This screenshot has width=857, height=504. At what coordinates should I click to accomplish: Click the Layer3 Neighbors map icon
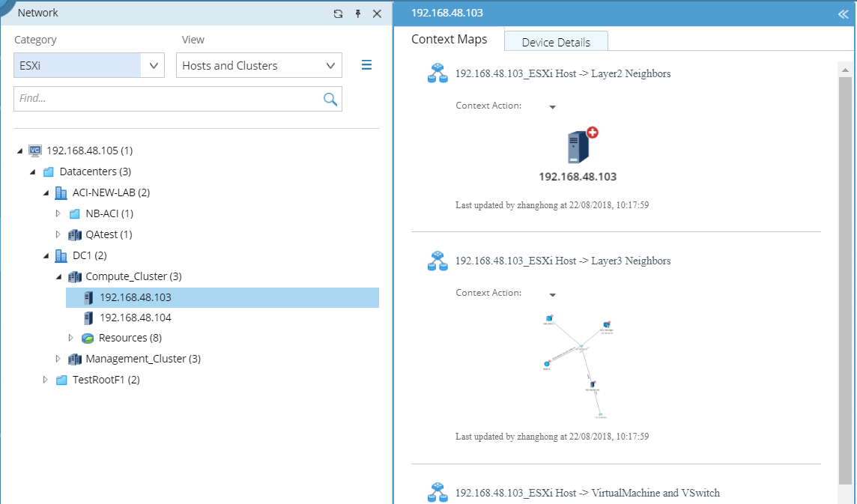[x=437, y=261]
